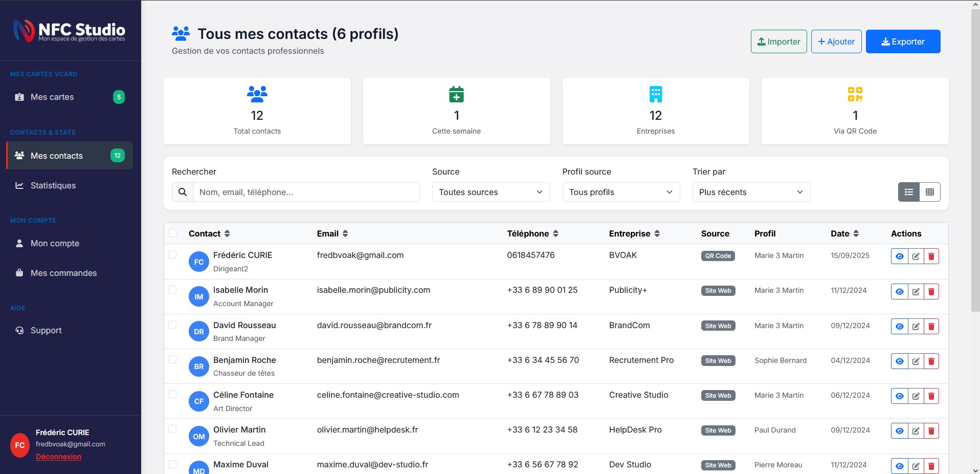Open the Plus récents sort dropdown
The height and width of the screenshot is (474, 980).
(x=751, y=192)
